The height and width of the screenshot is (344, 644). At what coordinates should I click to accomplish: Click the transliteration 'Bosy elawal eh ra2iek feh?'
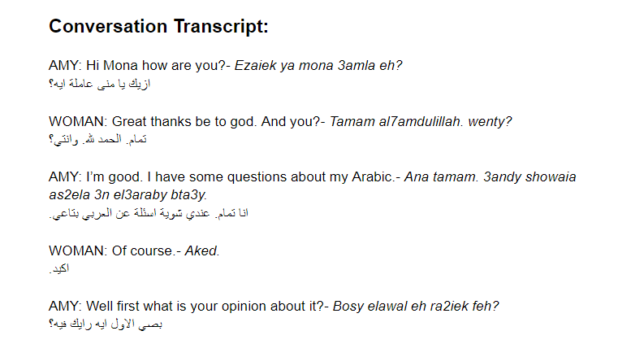[x=416, y=306]
